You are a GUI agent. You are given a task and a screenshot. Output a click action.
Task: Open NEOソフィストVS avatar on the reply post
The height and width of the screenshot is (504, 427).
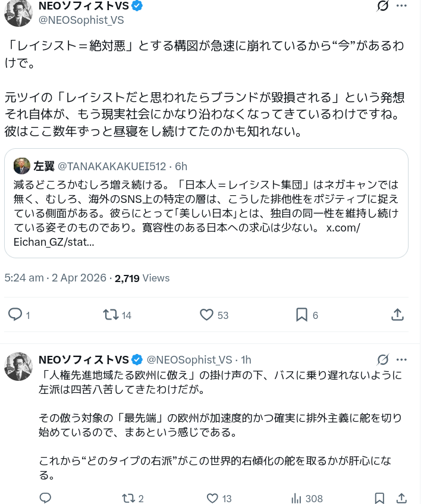click(18, 366)
